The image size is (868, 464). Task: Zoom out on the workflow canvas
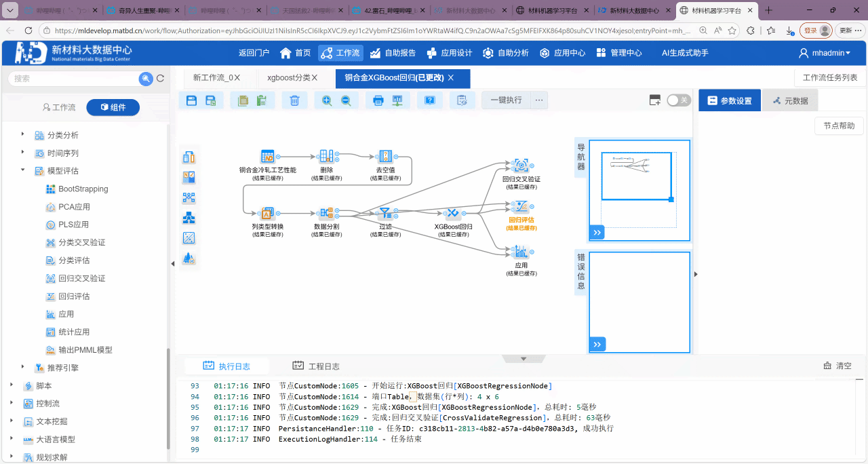[x=346, y=100]
